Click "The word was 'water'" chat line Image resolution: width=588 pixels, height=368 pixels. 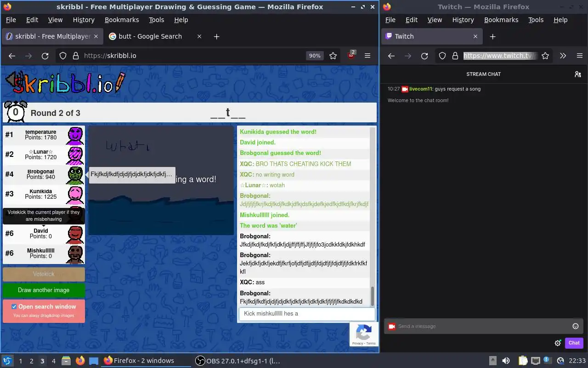click(x=268, y=225)
